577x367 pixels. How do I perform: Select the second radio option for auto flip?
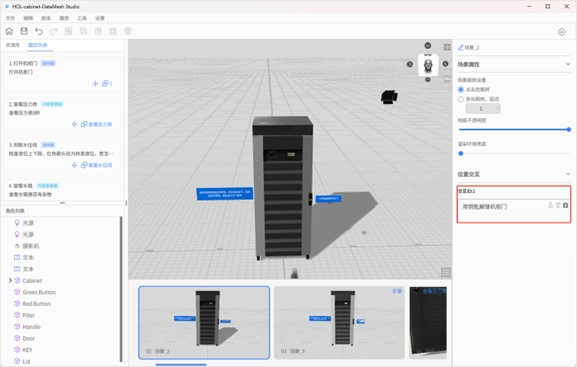pyautogui.click(x=461, y=99)
